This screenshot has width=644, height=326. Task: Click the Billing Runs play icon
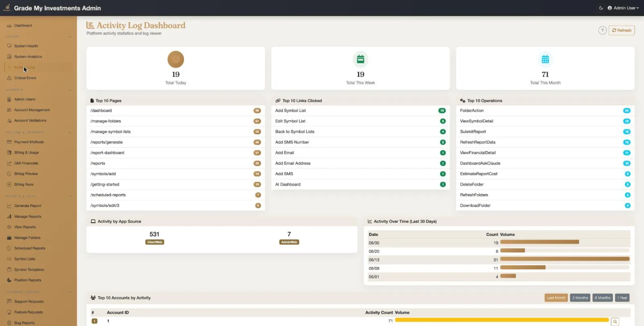coord(9,185)
